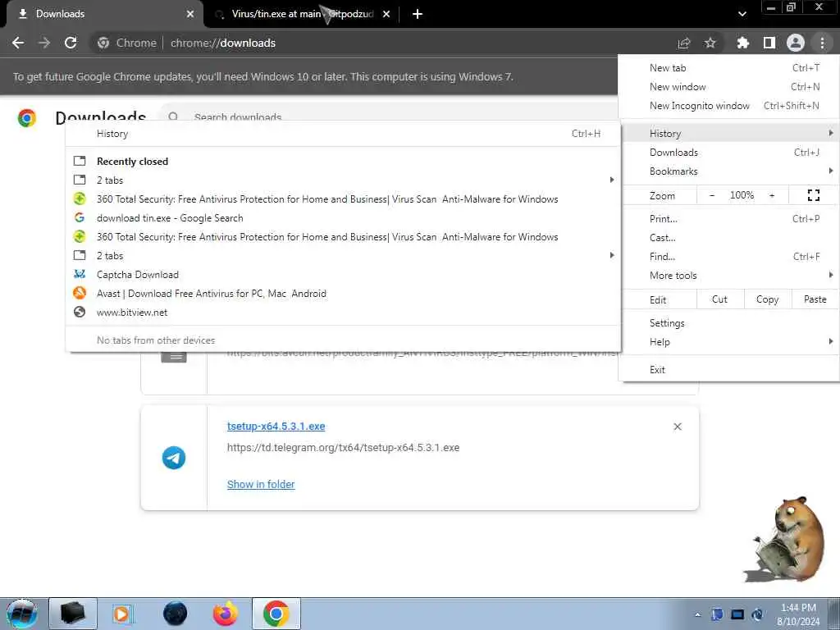Screen dimensions: 840x630
Task: Reopen the Avast Download Free Antivirus entry
Action: pyautogui.click(x=343, y=294)
